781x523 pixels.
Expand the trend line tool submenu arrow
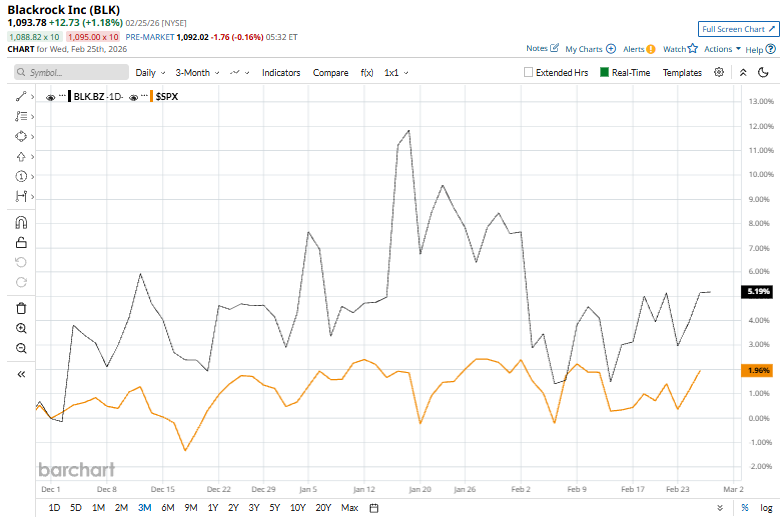pyautogui.click(x=32, y=97)
